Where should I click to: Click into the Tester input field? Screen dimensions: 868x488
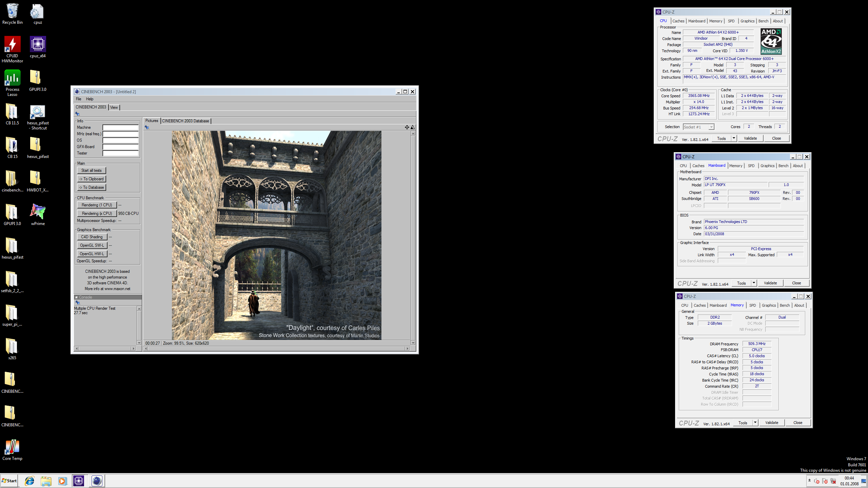[x=121, y=153]
